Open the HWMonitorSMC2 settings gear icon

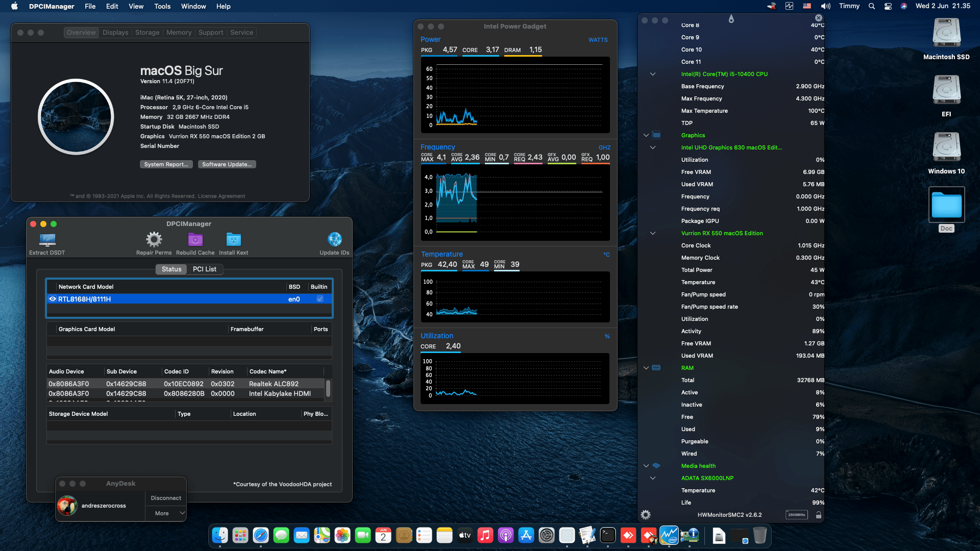pyautogui.click(x=646, y=515)
